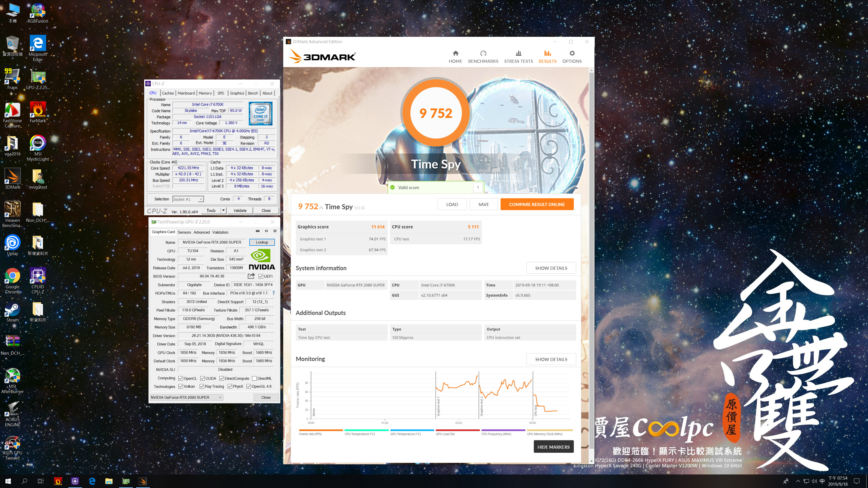Click the Frame rate (FPS) legend bar

click(321, 430)
